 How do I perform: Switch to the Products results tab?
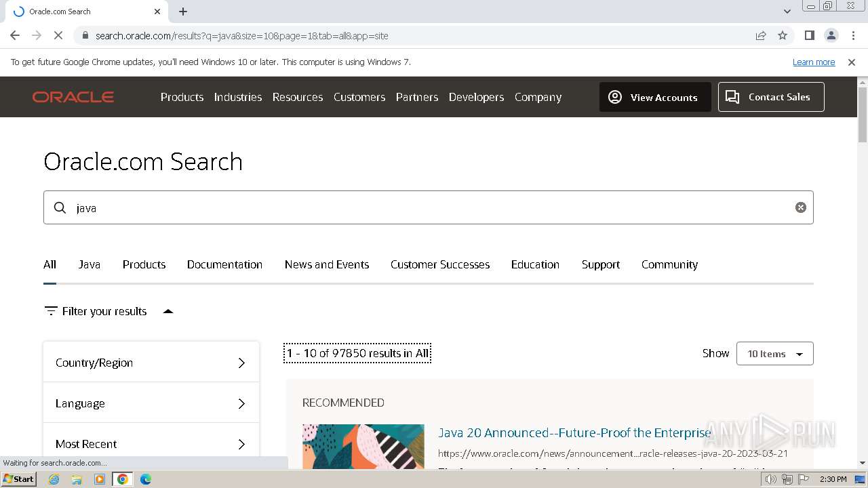click(x=144, y=264)
